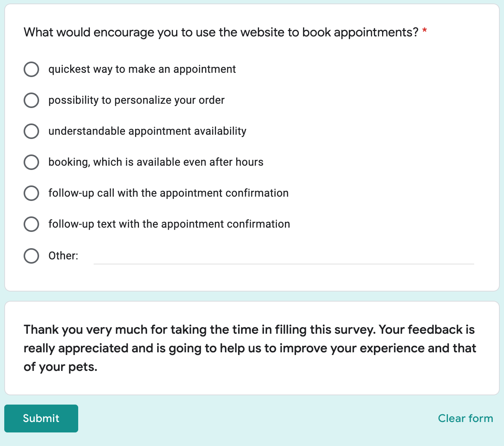Select the "quickest way to make an appointment" radio circle
The width and height of the screenshot is (504, 446).
point(31,69)
